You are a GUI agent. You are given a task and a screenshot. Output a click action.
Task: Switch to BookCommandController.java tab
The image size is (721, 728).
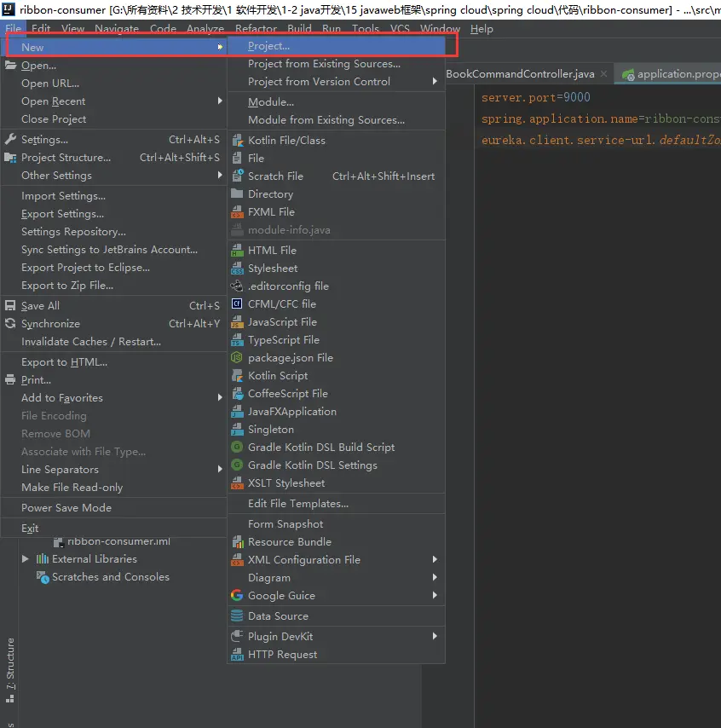520,74
